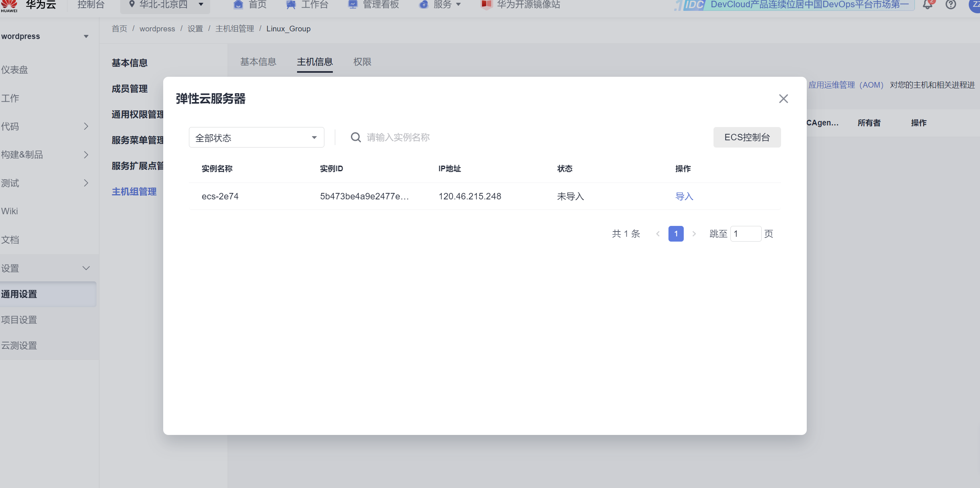This screenshot has height=488, width=980.
Task: Open the 工作台 workbench icon
Action: click(291, 5)
